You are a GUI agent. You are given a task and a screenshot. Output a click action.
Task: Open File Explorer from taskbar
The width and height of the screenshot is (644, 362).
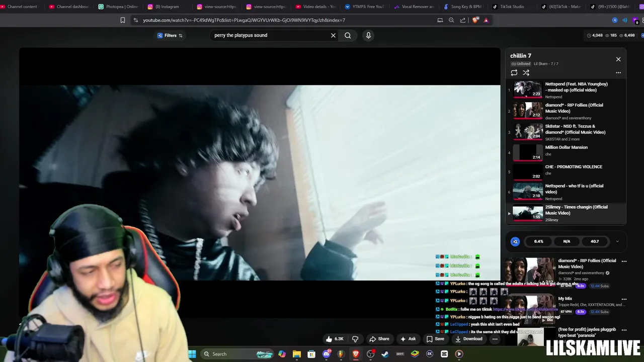(297, 354)
